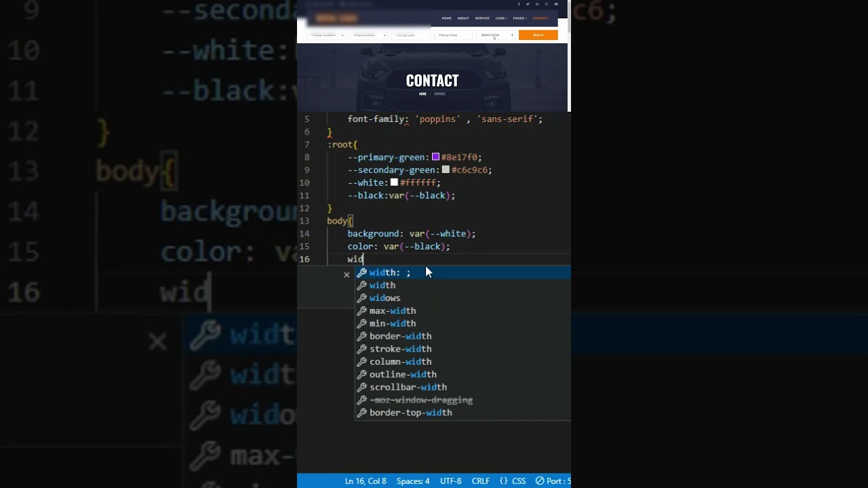The width and height of the screenshot is (868, 488).
Task: Focus the Pickup Time field
Action: (x=454, y=35)
